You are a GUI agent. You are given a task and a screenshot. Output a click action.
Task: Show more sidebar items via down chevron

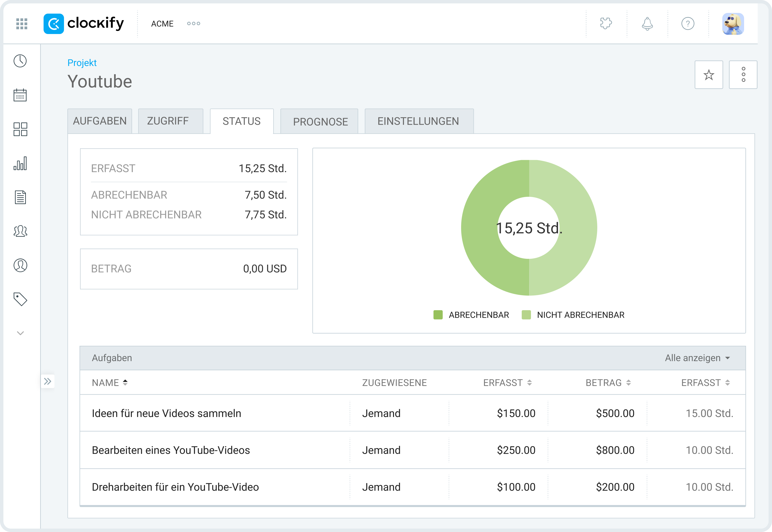(20, 333)
